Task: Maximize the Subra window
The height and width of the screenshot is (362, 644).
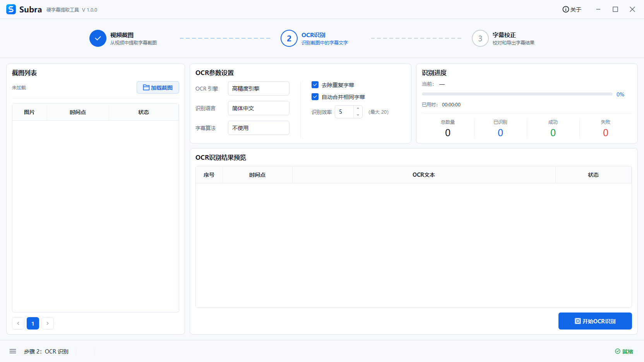Action: coord(615,9)
